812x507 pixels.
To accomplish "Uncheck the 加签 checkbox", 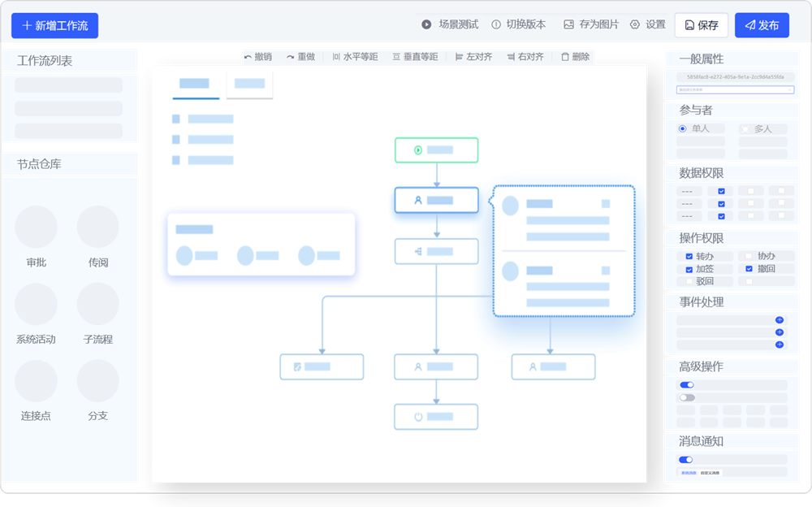I will click(x=689, y=269).
